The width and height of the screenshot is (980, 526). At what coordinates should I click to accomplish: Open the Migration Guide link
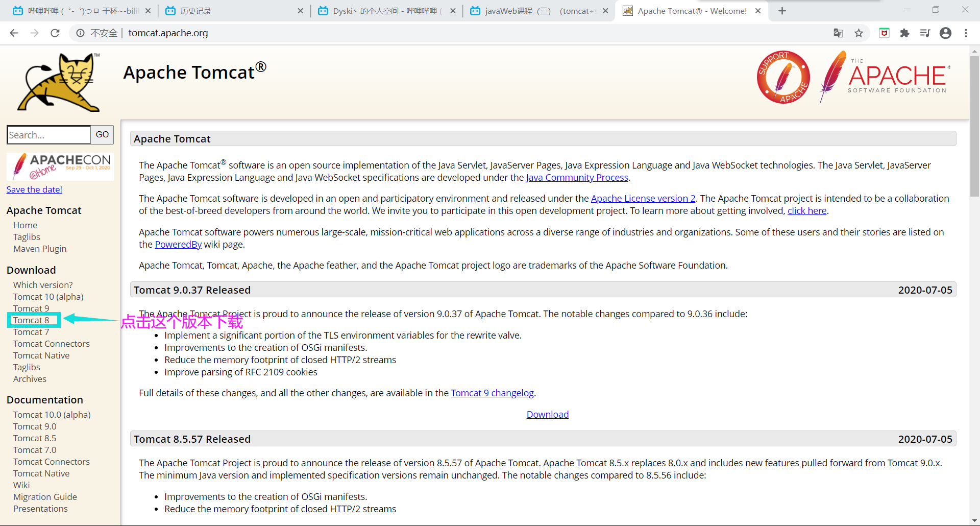pos(45,497)
